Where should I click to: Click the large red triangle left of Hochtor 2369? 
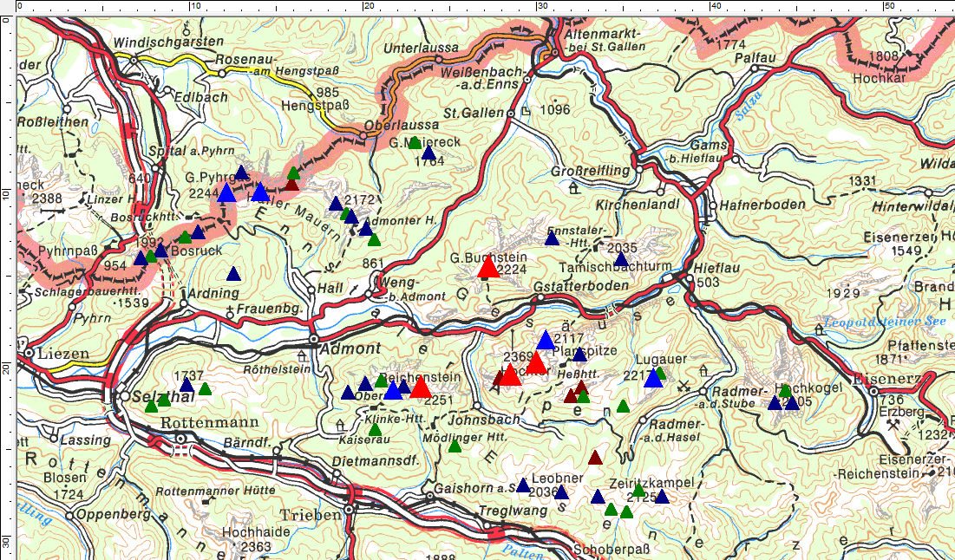click(x=510, y=374)
